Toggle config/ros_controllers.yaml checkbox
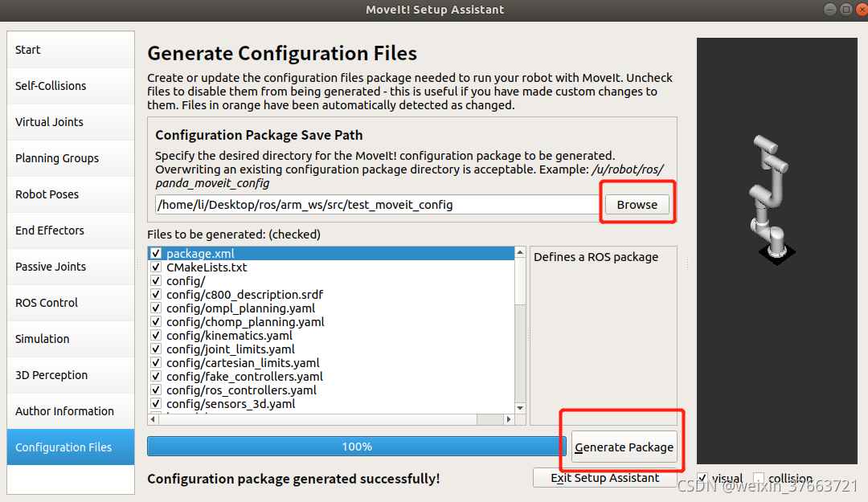 click(x=156, y=390)
